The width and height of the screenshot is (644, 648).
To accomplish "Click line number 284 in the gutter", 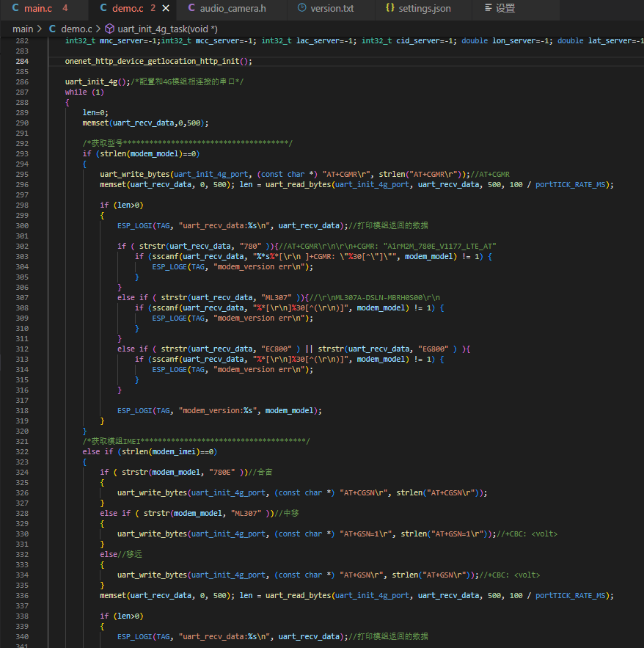I will pos(22,61).
